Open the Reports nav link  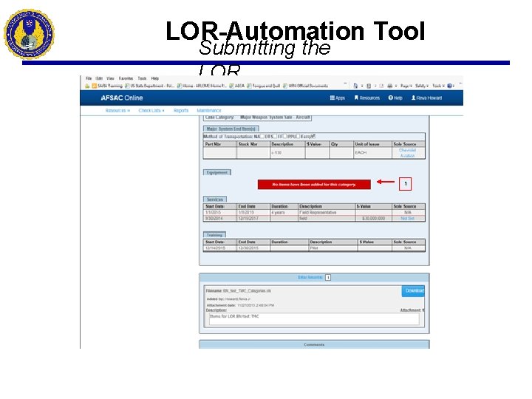tap(181, 111)
